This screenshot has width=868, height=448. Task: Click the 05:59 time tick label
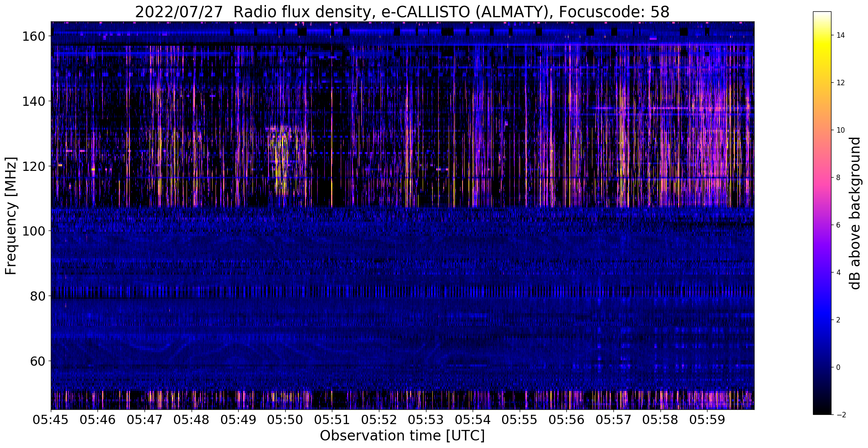708,419
